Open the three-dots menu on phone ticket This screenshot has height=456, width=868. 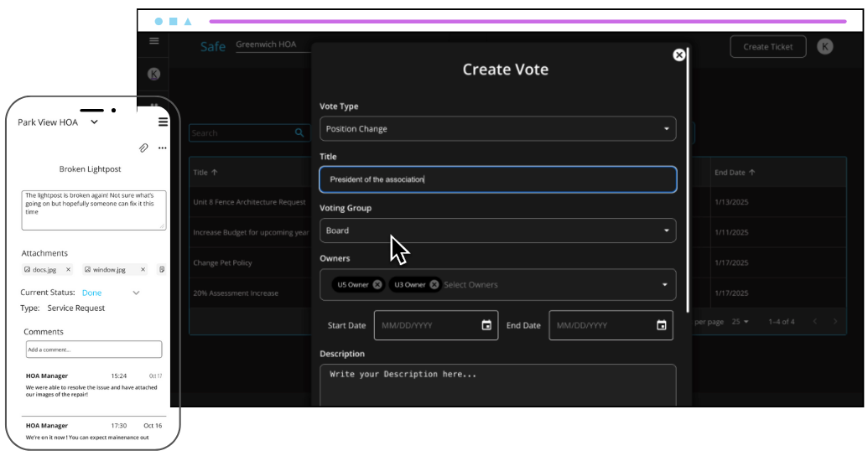(162, 148)
